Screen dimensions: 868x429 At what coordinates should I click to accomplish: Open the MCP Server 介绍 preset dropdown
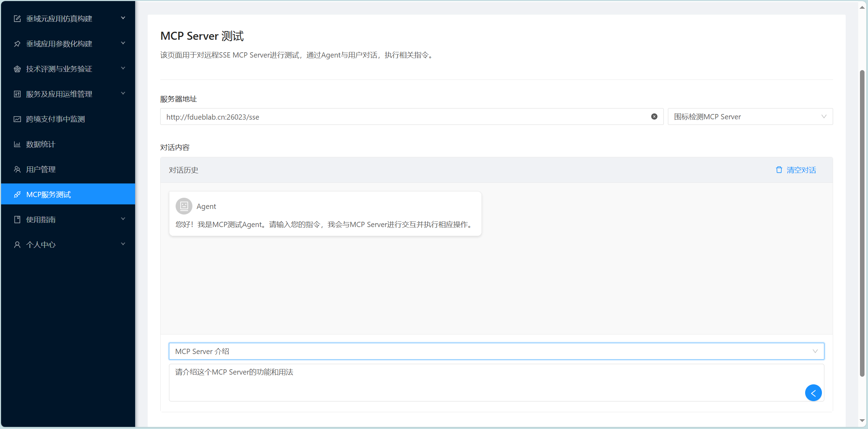496,351
